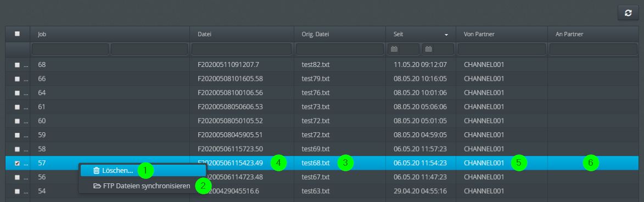Check the checkbox for job 61
Image resolution: width=644 pixels, height=202 pixels.
(x=17, y=107)
